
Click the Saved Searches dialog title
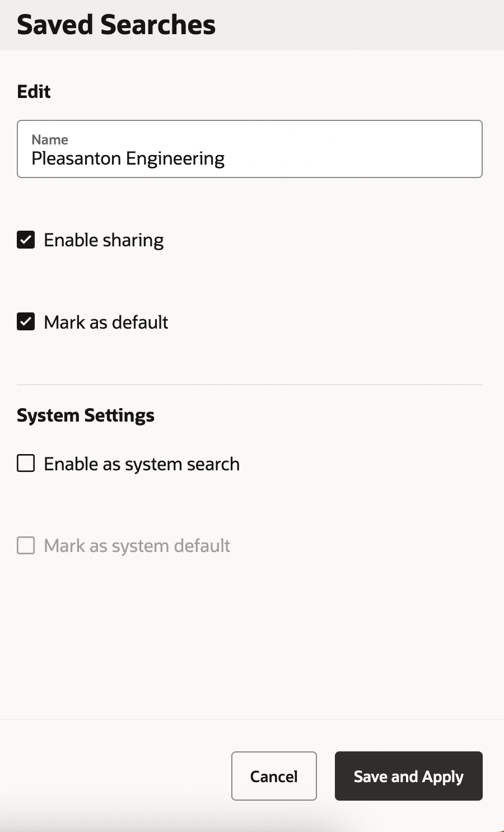pos(116,25)
